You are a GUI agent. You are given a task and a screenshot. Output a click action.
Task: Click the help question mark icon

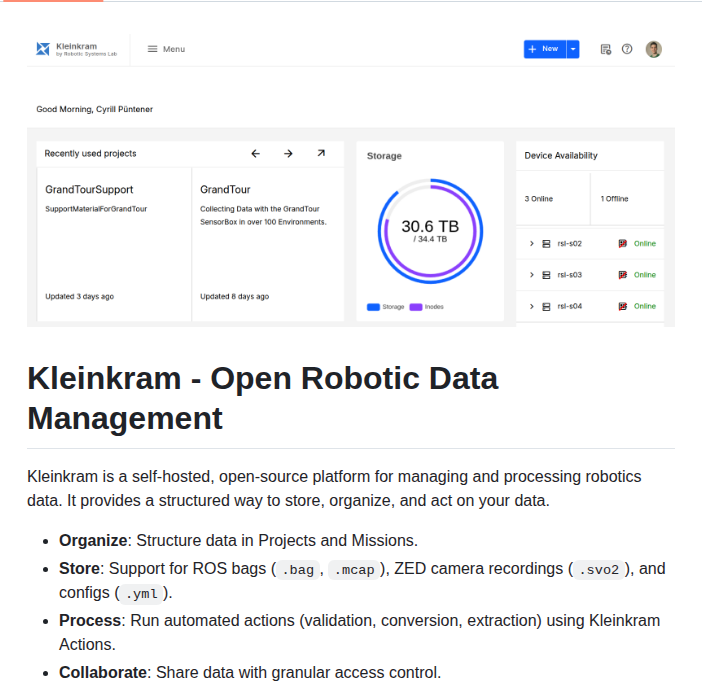point(627,49)
